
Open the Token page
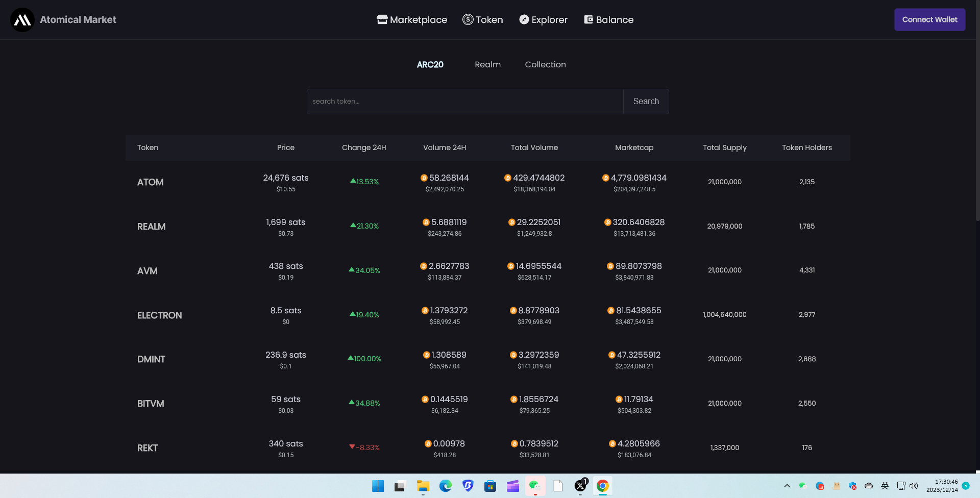[483, 20]
